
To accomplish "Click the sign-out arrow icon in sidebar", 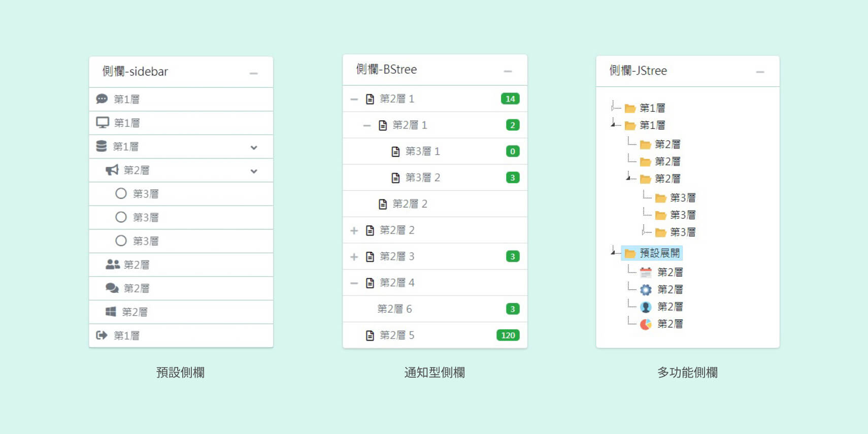I will tap(102, 335).
